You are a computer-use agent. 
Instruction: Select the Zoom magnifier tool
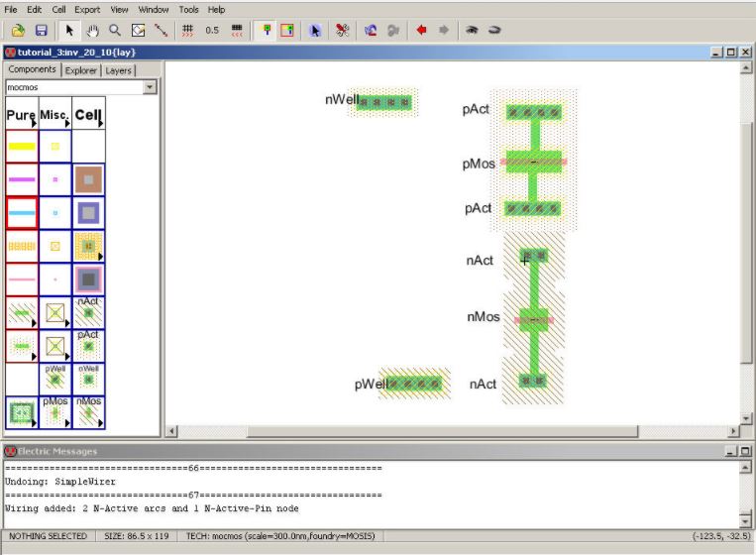(x=115, y=31)
